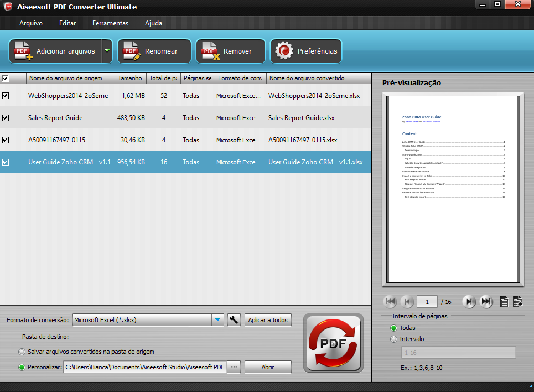The width and height of the screenshot is (534, 392).
Task: Open the Adicionar arquivos dropdown arrow
Action: coord(107,51)
